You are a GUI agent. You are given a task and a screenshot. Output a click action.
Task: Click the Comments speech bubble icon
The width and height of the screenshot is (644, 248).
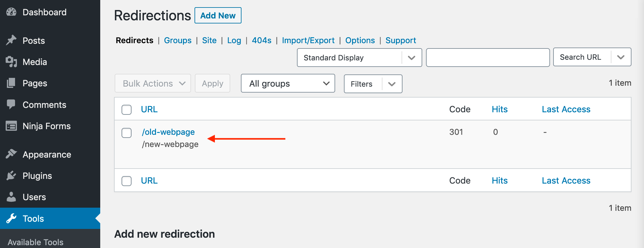(11, 104)
